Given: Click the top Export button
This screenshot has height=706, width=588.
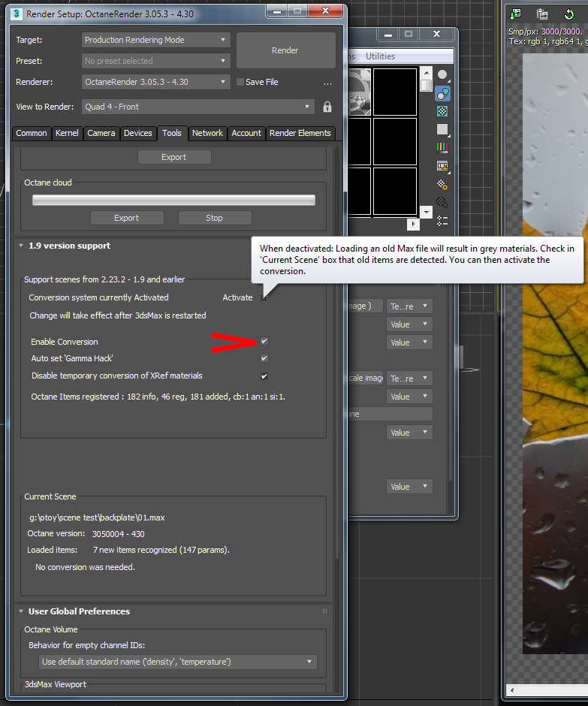Looking at the screenshot, I should coord(173,157).
